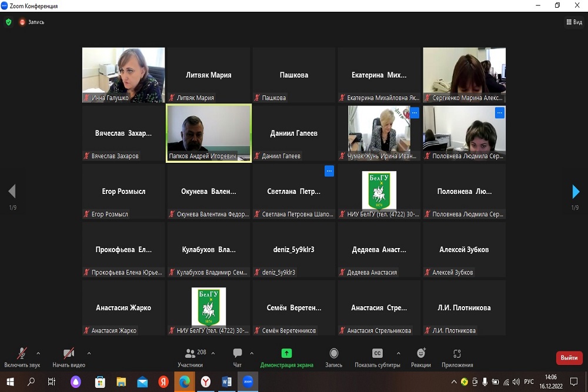
Task: Expand audio settings arrow next to microphone
Action: click(x=38, y=353)
